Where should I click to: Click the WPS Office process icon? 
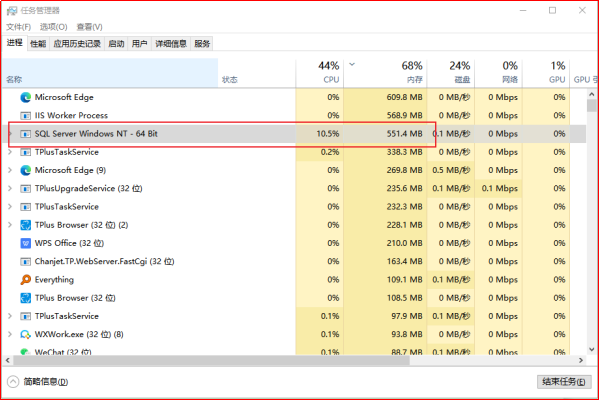click(26, 243)
